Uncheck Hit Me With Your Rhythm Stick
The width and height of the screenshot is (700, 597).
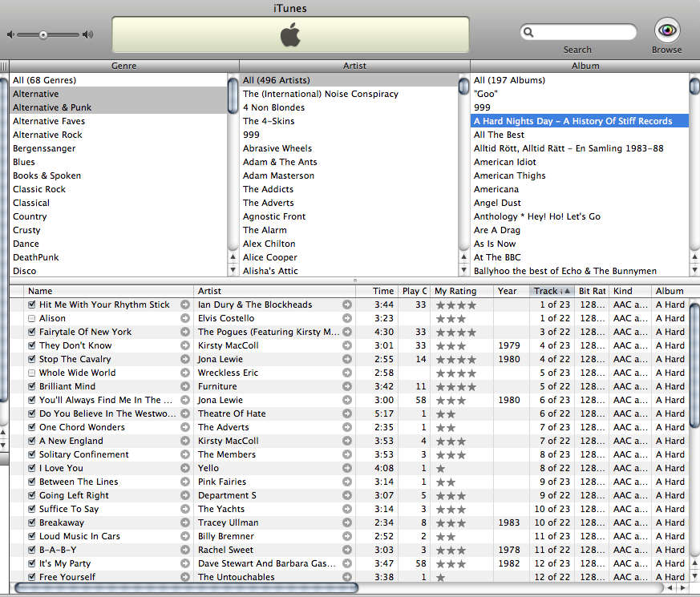[x=32, y=305]
